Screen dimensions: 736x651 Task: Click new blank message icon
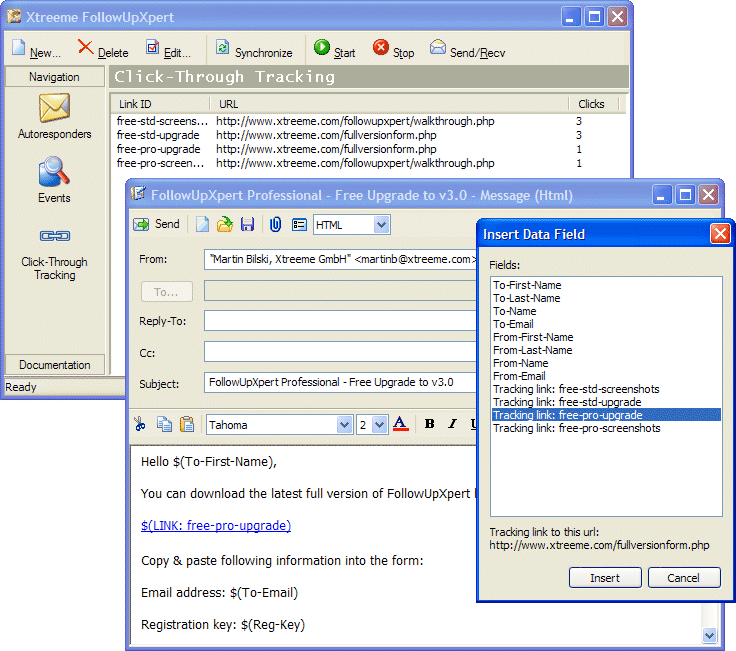pos(202,224)
